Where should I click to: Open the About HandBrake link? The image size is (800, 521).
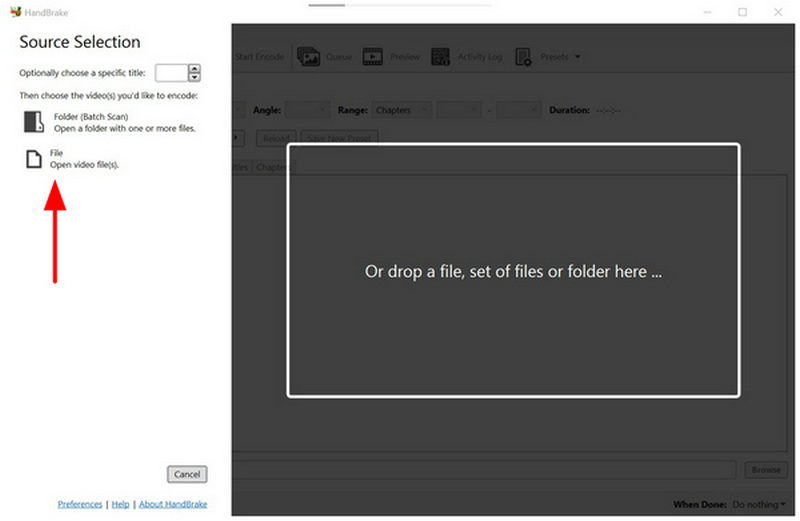[172, 504]
